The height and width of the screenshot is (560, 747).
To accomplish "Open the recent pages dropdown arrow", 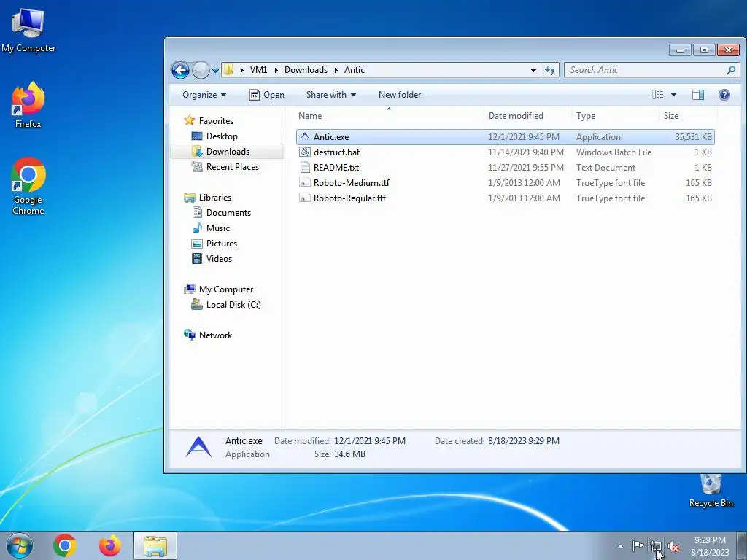I will click(x=215, y=71).
